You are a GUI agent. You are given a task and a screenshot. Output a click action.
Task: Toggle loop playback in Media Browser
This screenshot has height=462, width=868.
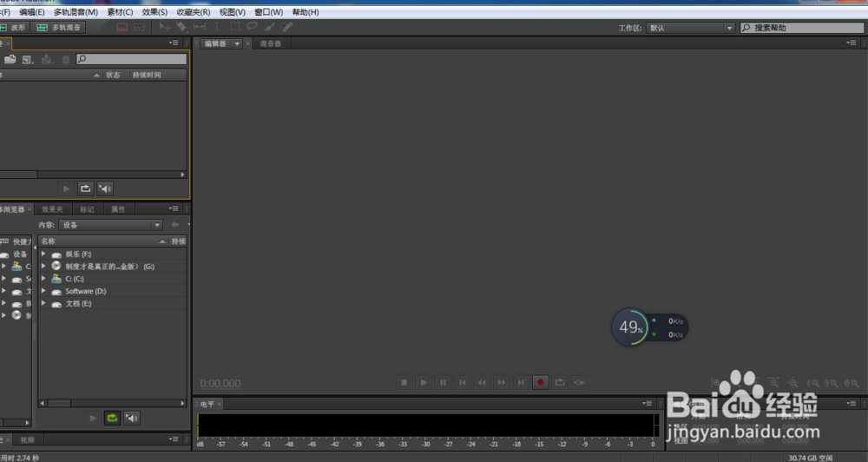coord(112,419)
